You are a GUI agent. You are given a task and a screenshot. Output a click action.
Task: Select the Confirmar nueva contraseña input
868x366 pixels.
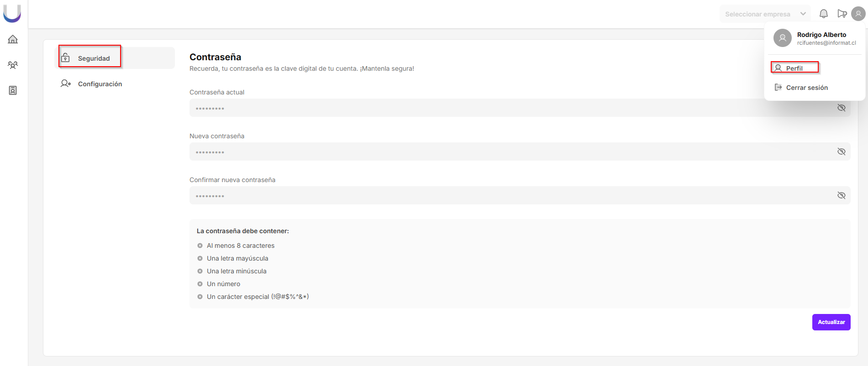coord(502,196)
